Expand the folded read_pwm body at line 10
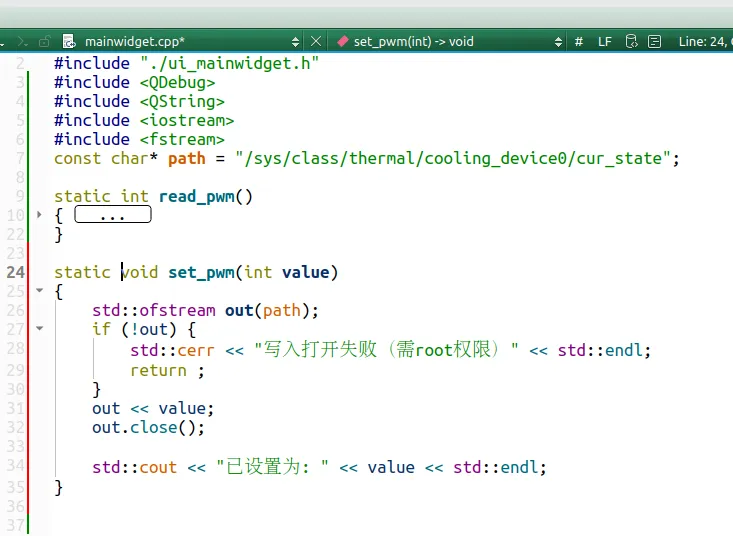The image size is (733, 536). 39,214
